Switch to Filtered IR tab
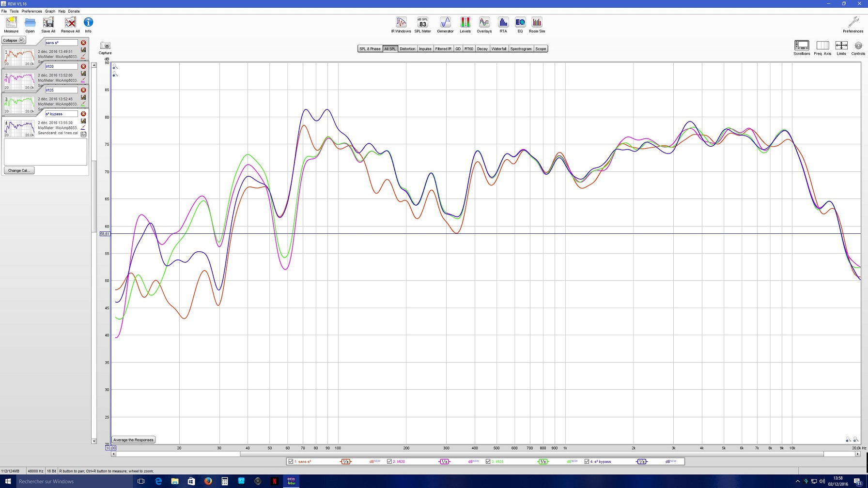This screenshot has height=488, width=868. [x=443, y=49]
